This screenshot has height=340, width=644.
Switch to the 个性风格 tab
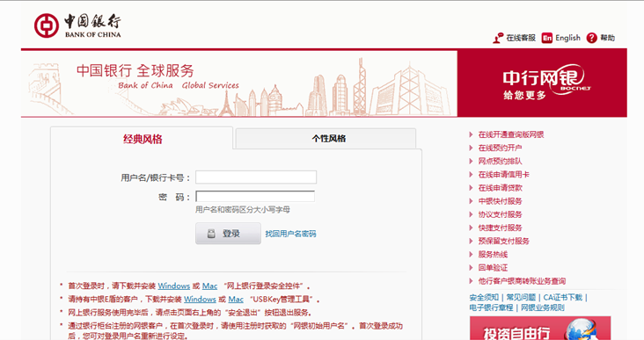coord(326,139)
